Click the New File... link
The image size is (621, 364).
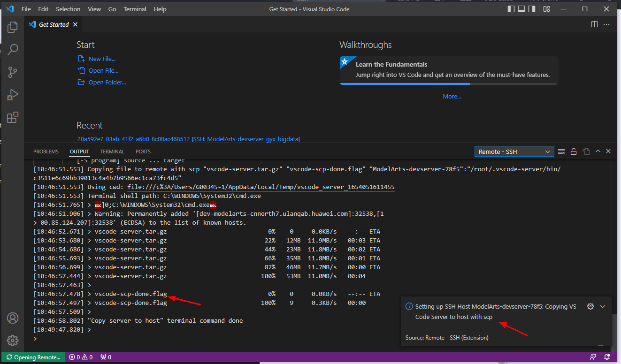coord(96,59)
